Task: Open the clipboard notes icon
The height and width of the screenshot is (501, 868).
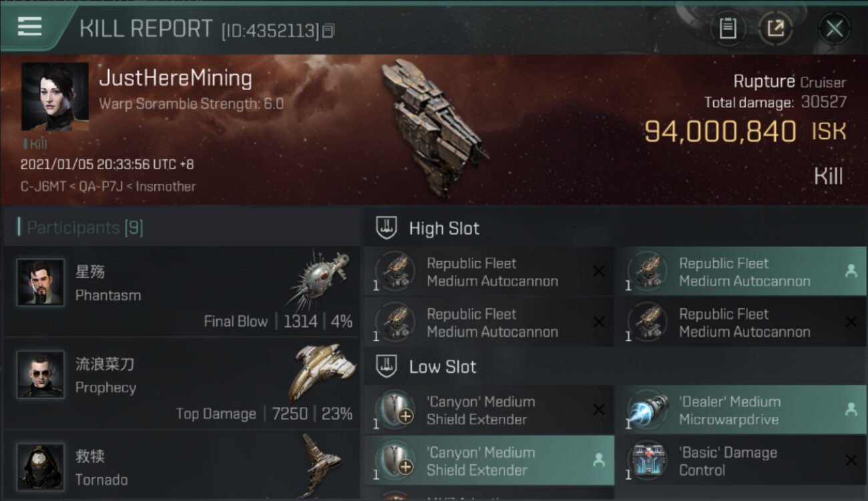Action: pyautogui.click(x=728, y=28)
